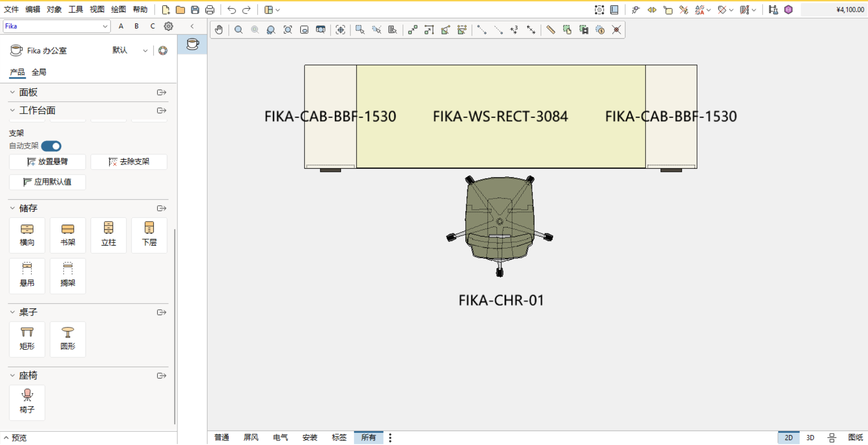Redo the last undone action

click(x=247, y=9)
